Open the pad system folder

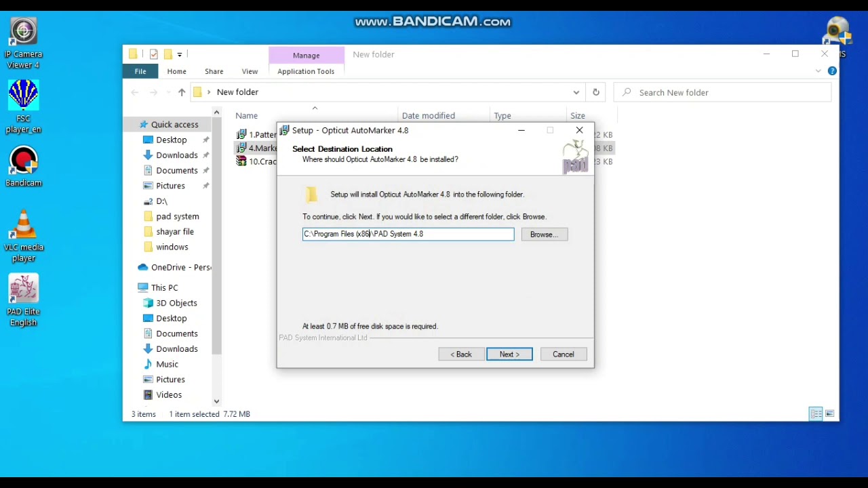click(x=177, y=216)
